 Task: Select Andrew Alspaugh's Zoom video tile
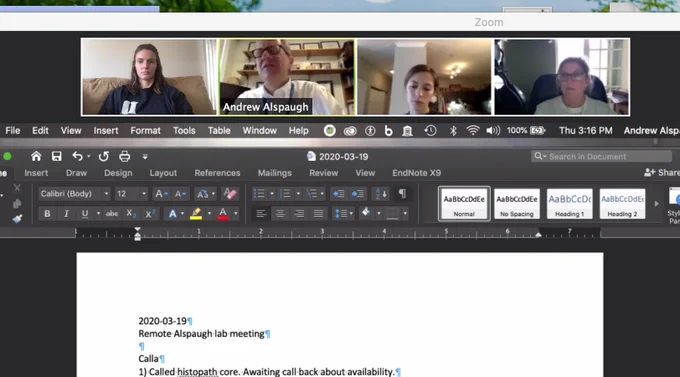(287, 77)
